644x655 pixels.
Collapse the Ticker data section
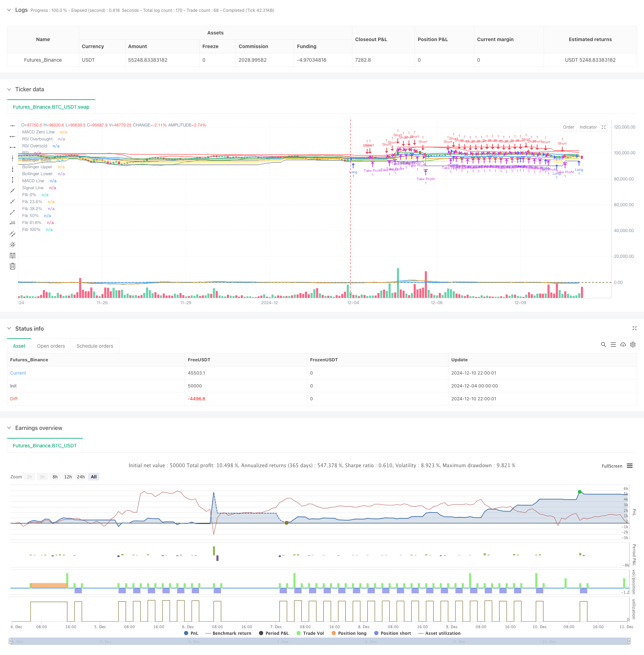(x=9, y=89)
